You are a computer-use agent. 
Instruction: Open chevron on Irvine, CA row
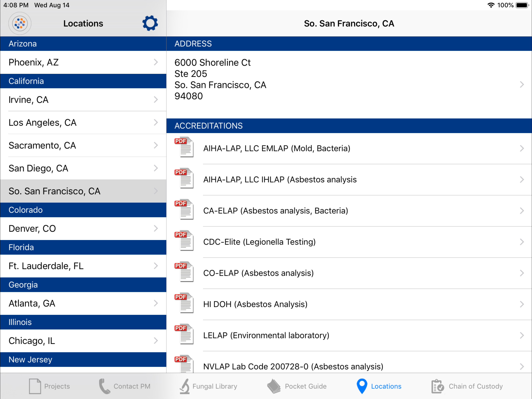156,99
